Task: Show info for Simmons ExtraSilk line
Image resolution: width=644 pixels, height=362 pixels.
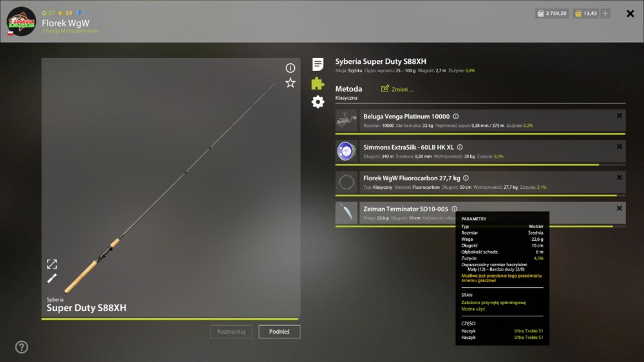Action: pyautogui.click(x=460, y=147)
